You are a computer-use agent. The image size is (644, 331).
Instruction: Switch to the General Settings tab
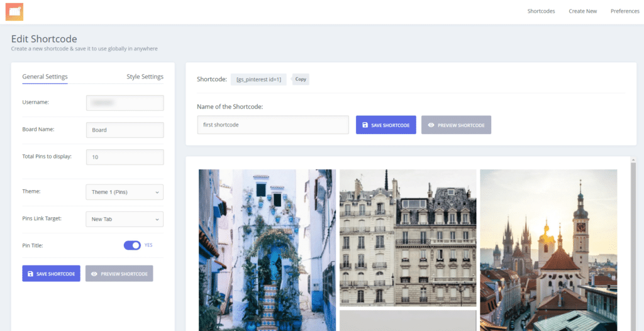45,77
